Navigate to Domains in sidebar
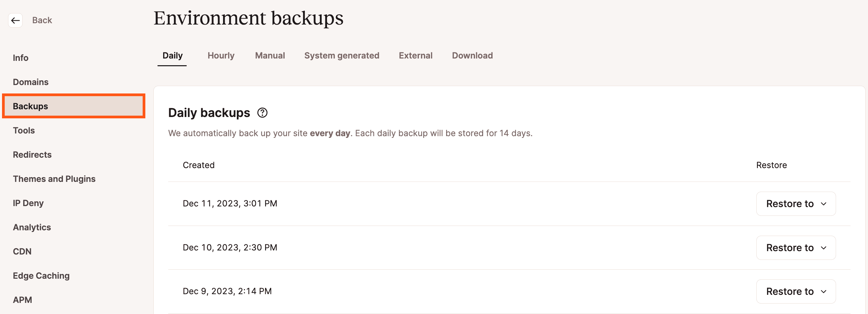The image size is (868, 314). point(31,82)
